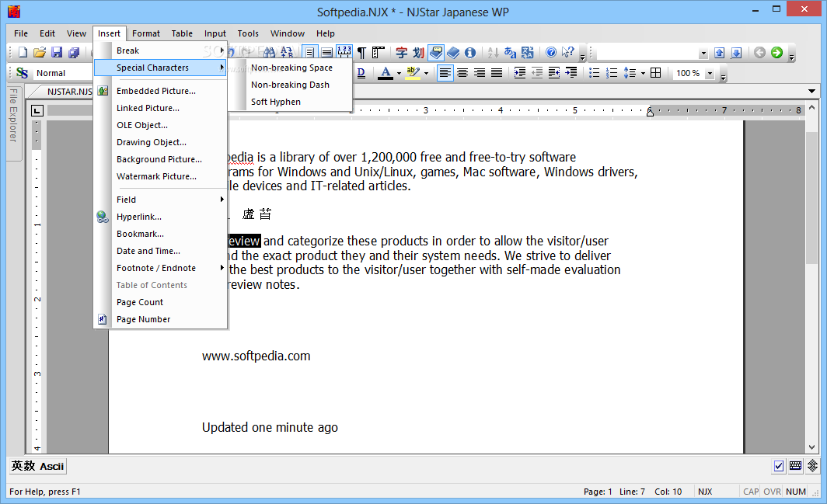
Task: Expand the Footnote / Endnote submenu
Action: [x=160, y=268]
